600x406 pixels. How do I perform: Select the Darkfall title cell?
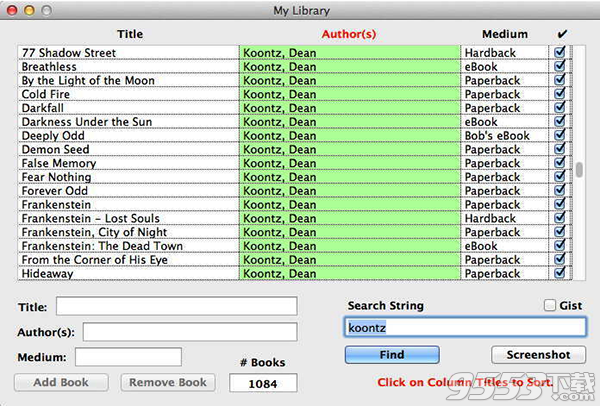click(x=129, y=108)
